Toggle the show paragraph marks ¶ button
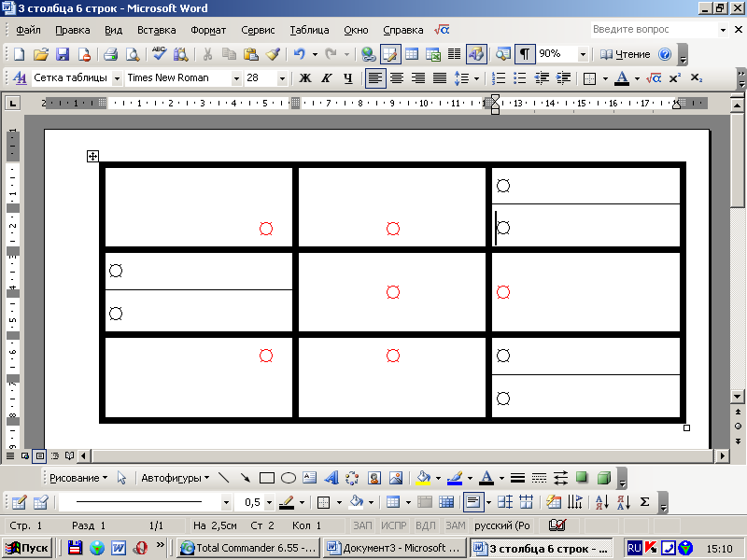This screenshot has width=747, height=560. 525,54
